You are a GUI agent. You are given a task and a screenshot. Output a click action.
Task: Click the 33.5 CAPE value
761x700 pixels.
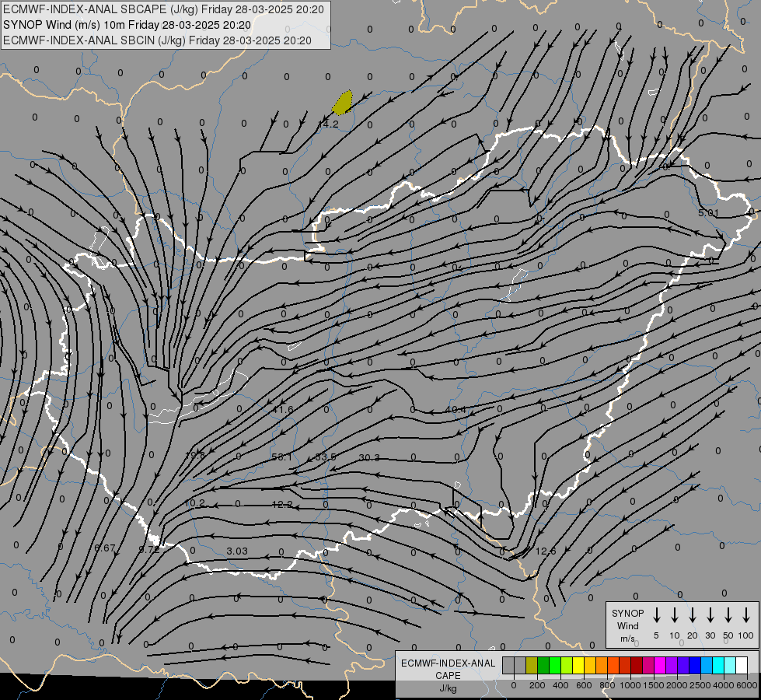tap(326, 457)
